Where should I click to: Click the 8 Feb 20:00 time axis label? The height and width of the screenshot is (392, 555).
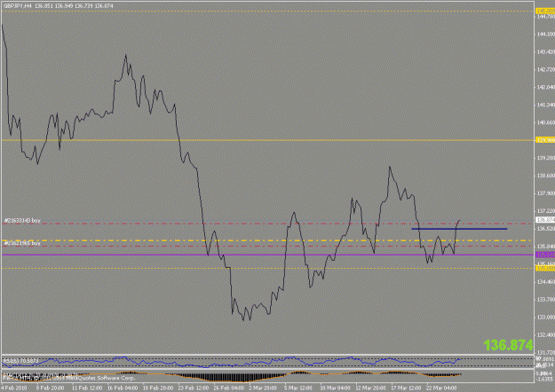tap(50, 388)
